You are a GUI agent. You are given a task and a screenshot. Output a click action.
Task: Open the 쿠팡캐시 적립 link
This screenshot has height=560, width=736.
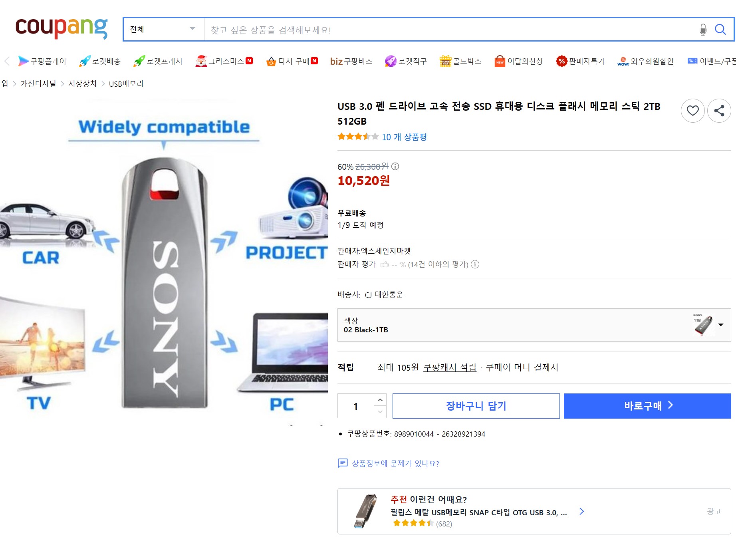point(450,367)
